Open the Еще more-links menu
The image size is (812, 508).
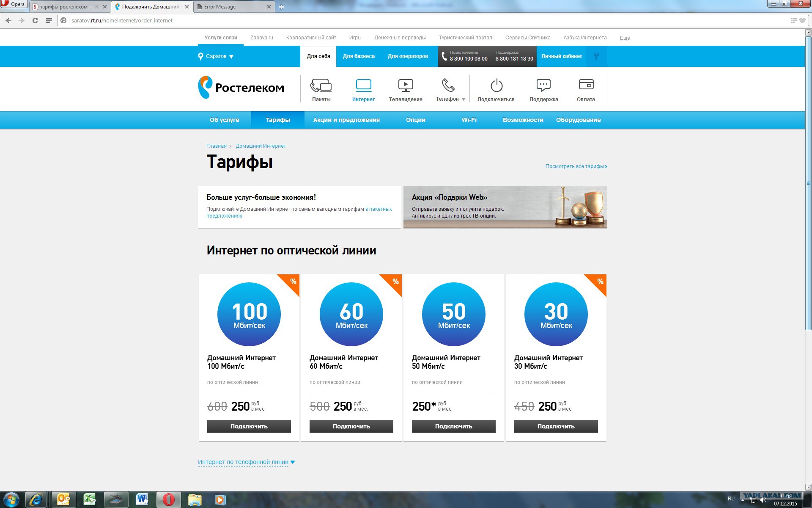[x=625, y=38]
